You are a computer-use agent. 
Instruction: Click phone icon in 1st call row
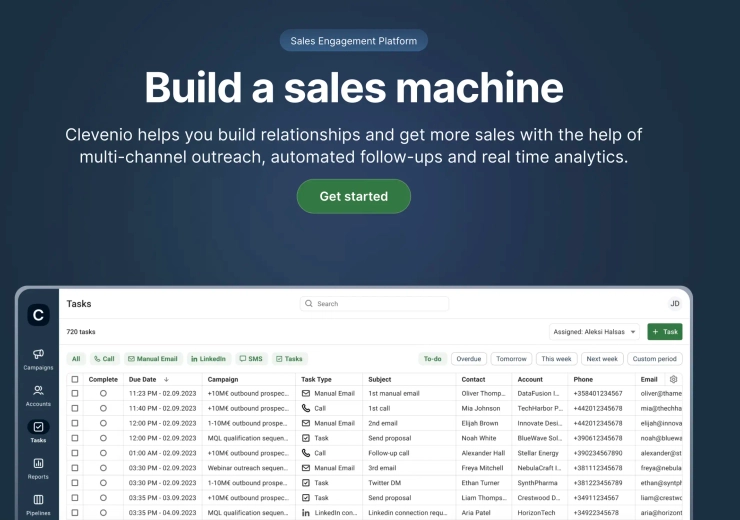pyautogui.click(x=306, y=408)
